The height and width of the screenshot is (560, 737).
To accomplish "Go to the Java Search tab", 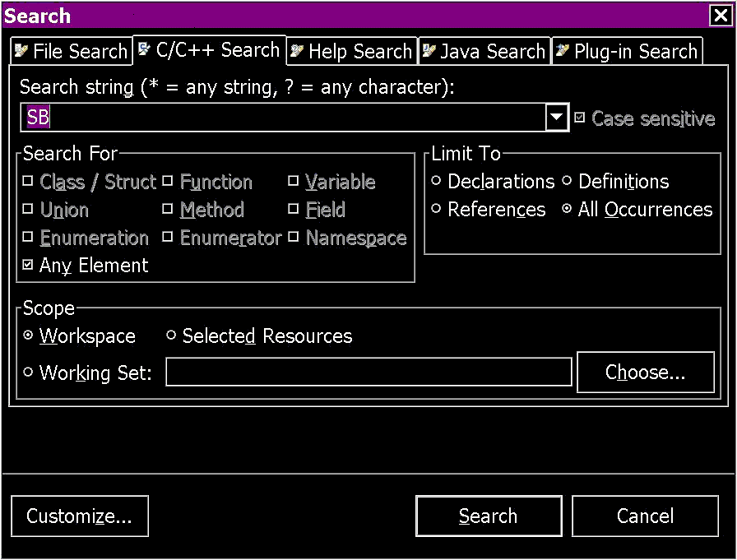I will pos(484,51).
